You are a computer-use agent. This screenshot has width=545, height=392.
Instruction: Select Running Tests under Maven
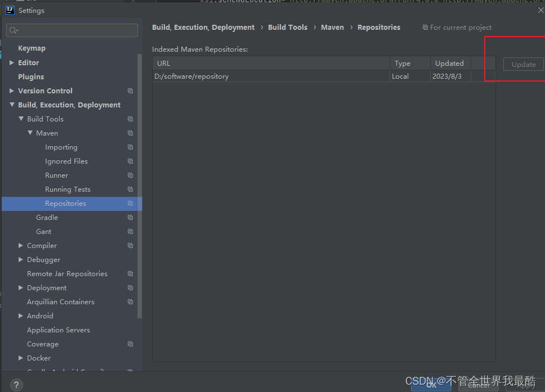(68, 189)
